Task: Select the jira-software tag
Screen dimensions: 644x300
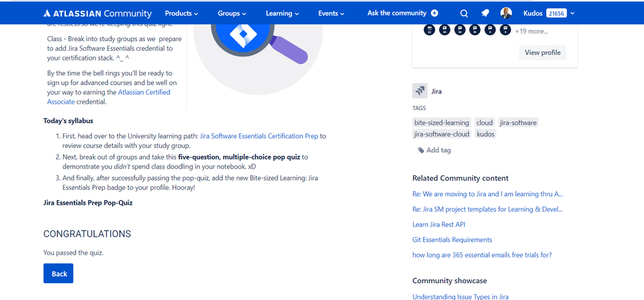Action: [x=518, y=123]
